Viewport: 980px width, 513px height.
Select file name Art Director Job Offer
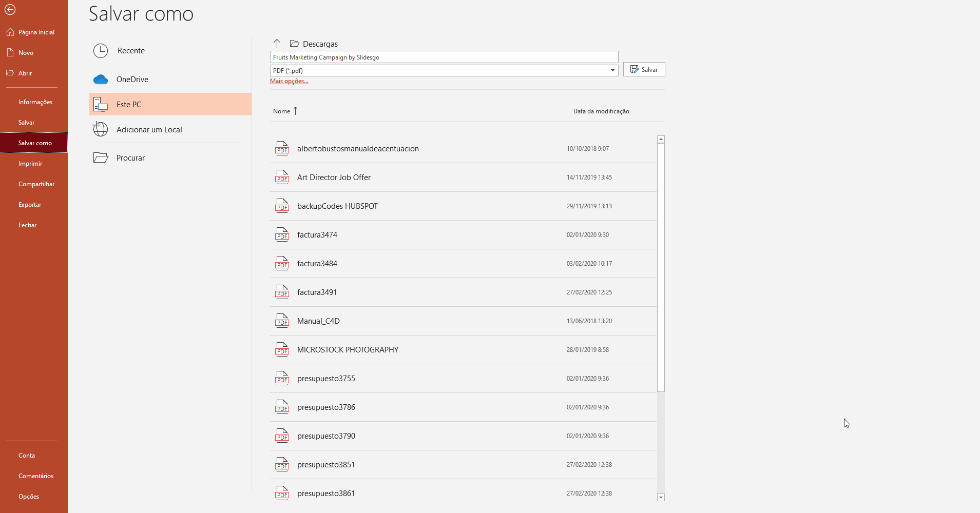click(334, 177)
